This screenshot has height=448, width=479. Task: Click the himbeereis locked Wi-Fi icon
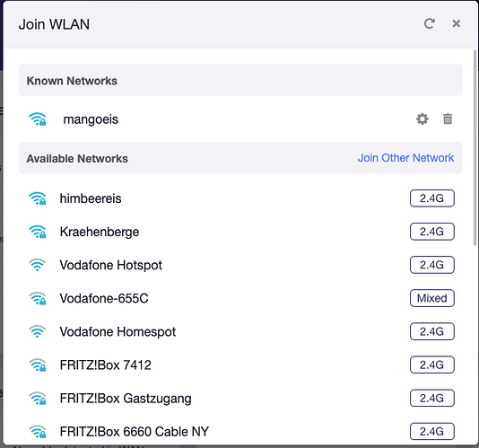[x=38, y=198]
